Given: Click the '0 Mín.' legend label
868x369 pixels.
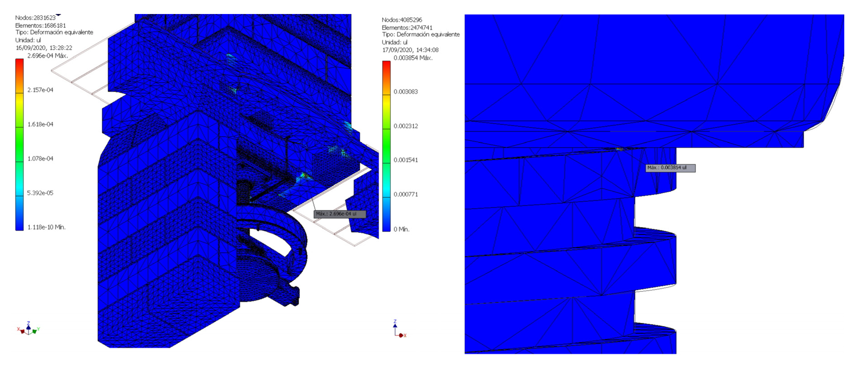Looking at the screenshot, I should click(401, 229).
